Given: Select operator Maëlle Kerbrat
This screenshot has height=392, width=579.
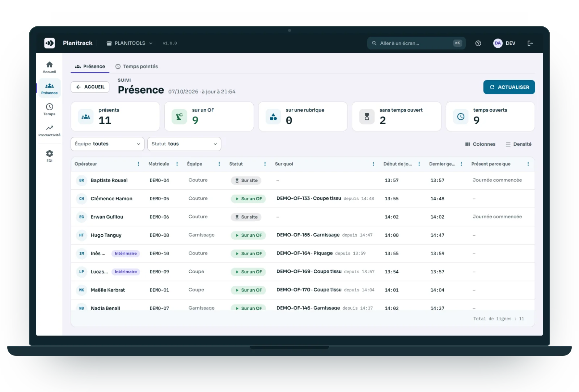Looking at the screenshot, I should pos(108,290).
